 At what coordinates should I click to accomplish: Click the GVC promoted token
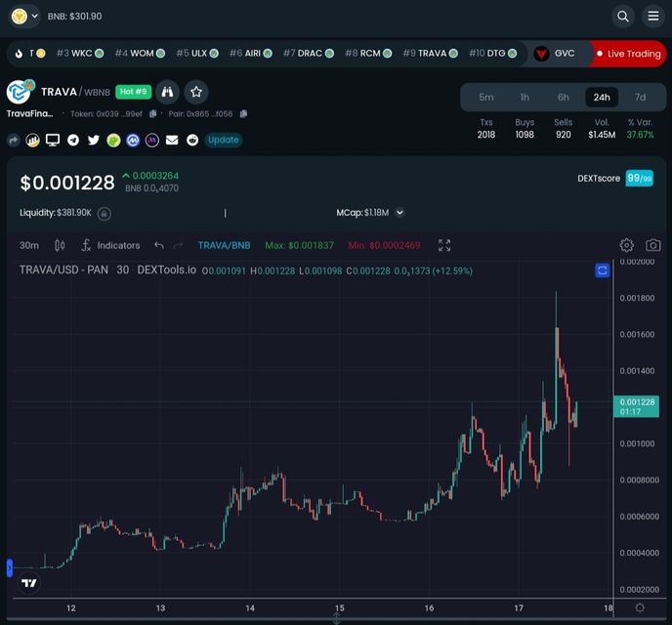pos(555,54)
